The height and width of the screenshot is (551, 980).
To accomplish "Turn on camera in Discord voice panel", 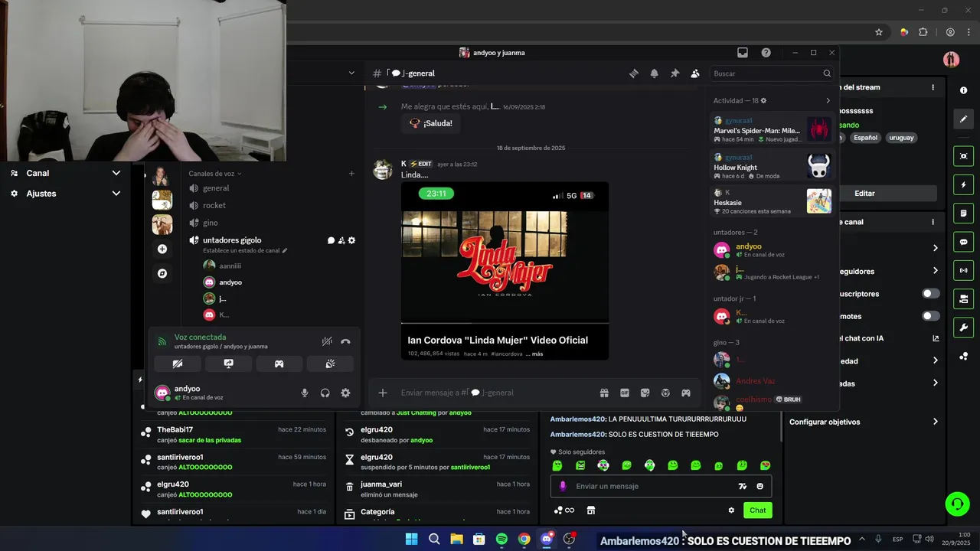I will click(178, 364).
